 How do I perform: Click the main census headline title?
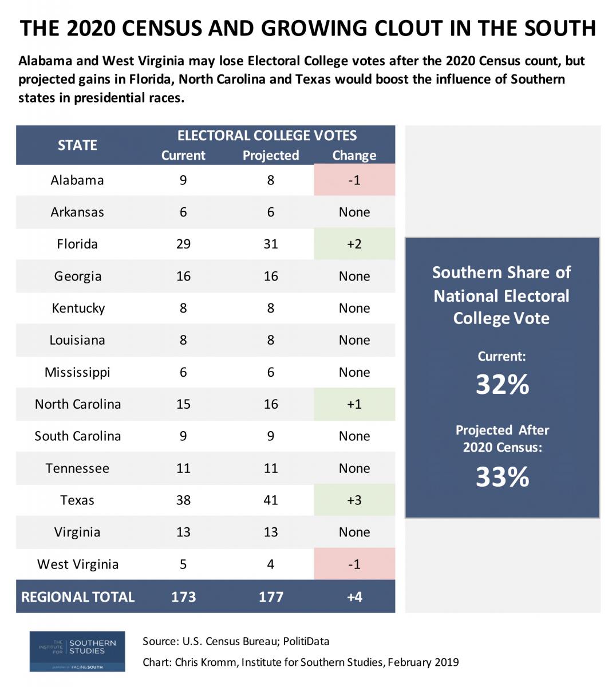(308, 28)
